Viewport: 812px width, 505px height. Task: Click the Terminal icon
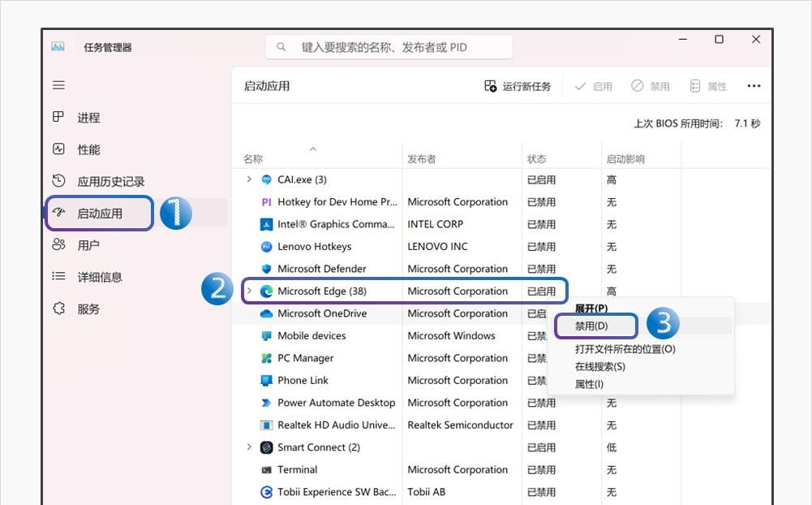click(266, 470)
